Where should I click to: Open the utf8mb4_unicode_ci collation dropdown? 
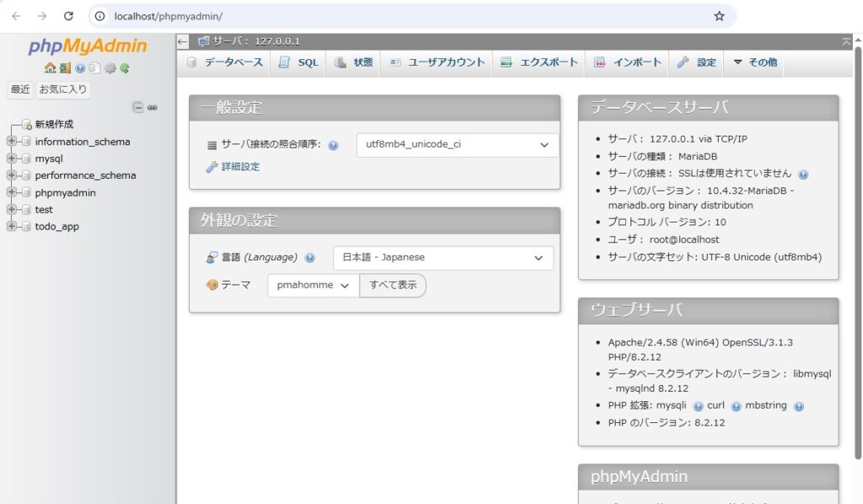(458, 145)
